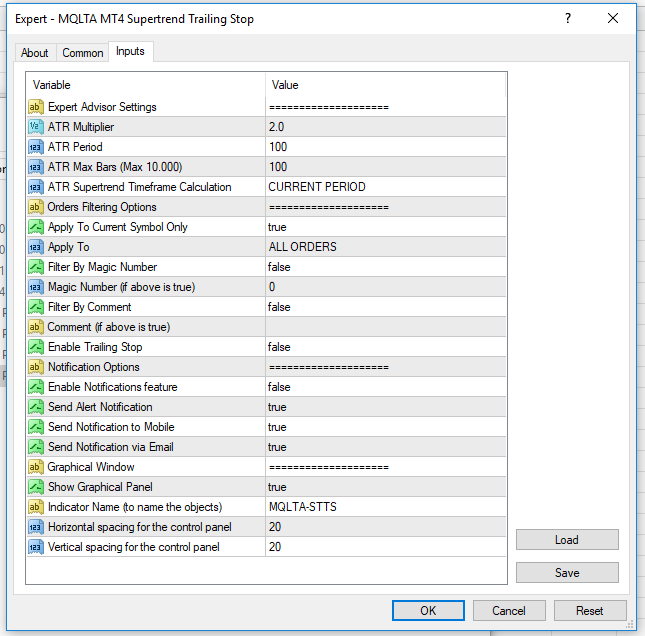Select the Expert Advisor Settings label
645x636 pixels.
(102, 107)
